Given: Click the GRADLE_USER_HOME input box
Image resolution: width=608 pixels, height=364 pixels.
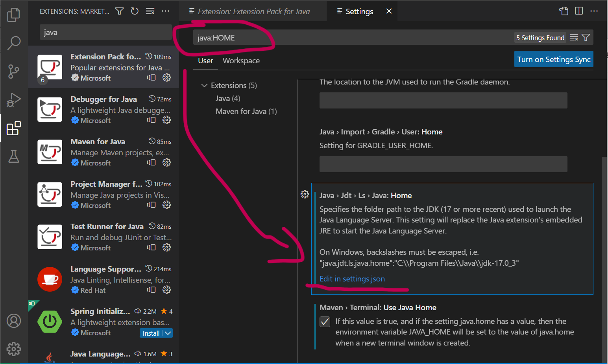Looking at the screenshot, I should [444, 164].
